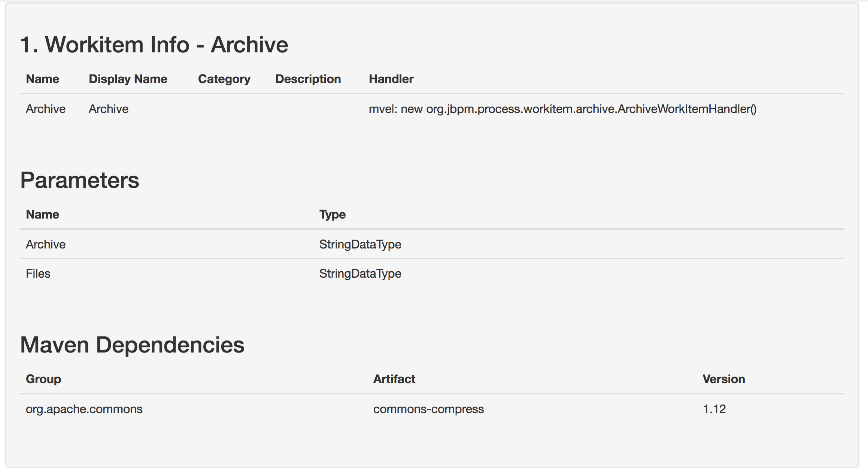Viewport: 868px width, 476px height.
Task: Click the Version column header
Action: pyautogui.click(x=723, y=379)
